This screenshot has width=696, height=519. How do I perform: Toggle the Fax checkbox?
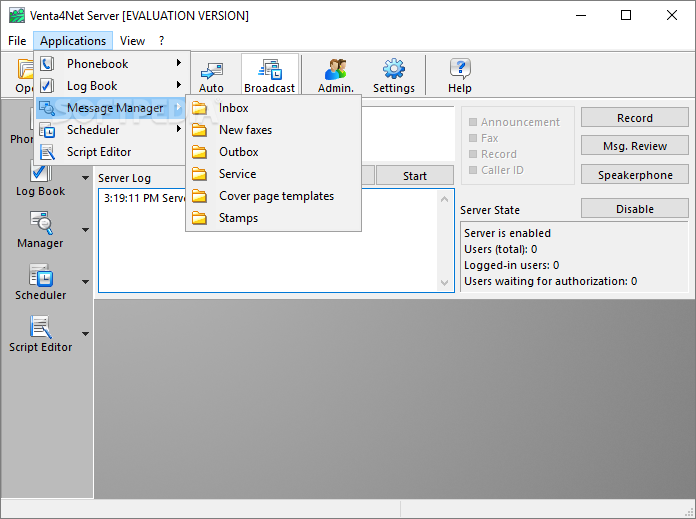[473, 138]
